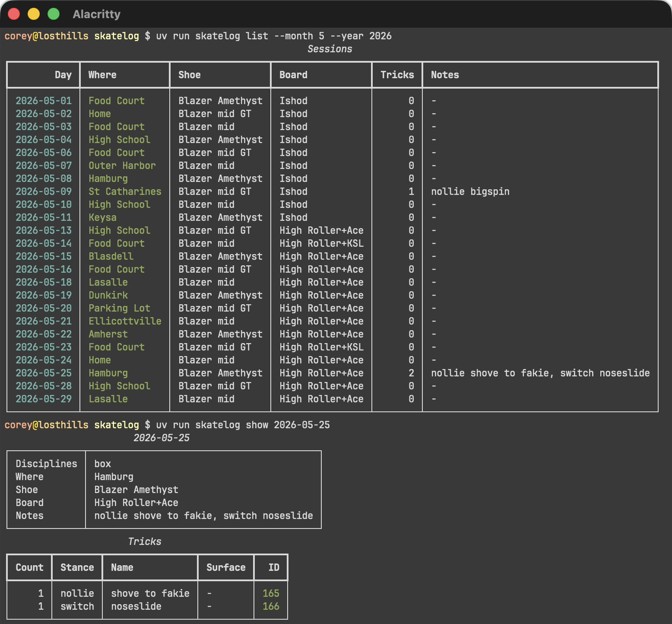
Task: Click the 'Shoe' column header
Action: pos(190,75)
